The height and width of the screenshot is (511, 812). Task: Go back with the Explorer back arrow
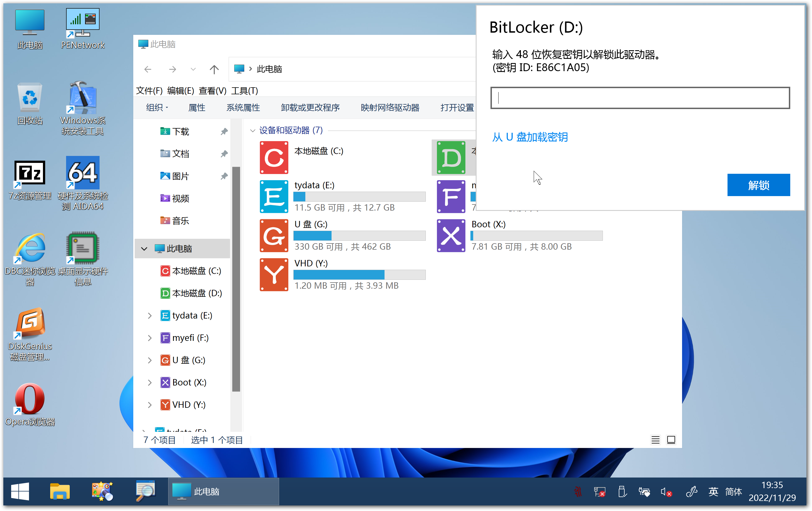point(148,69)
